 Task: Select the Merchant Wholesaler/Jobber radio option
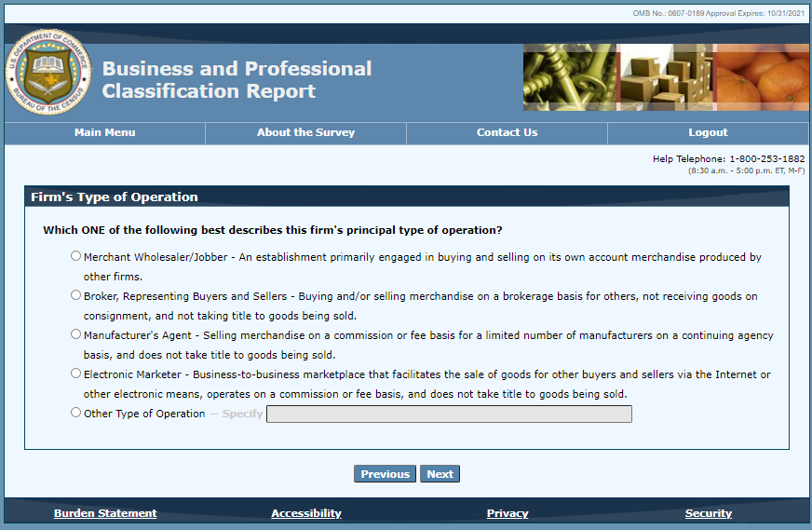coord(76,256)
